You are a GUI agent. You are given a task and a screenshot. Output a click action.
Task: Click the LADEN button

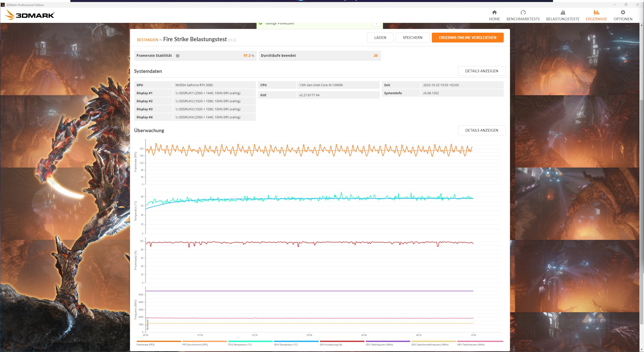coord(380,37)
